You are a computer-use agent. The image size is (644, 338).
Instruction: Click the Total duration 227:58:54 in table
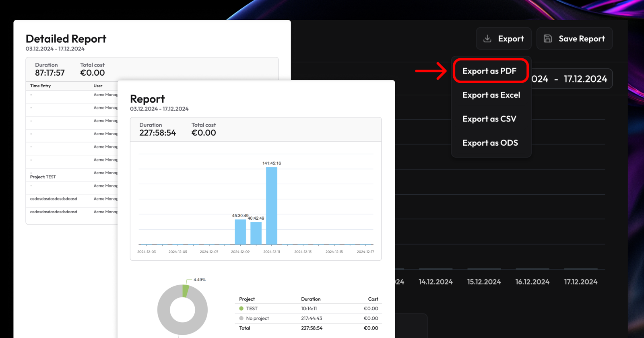click(312, 328)
